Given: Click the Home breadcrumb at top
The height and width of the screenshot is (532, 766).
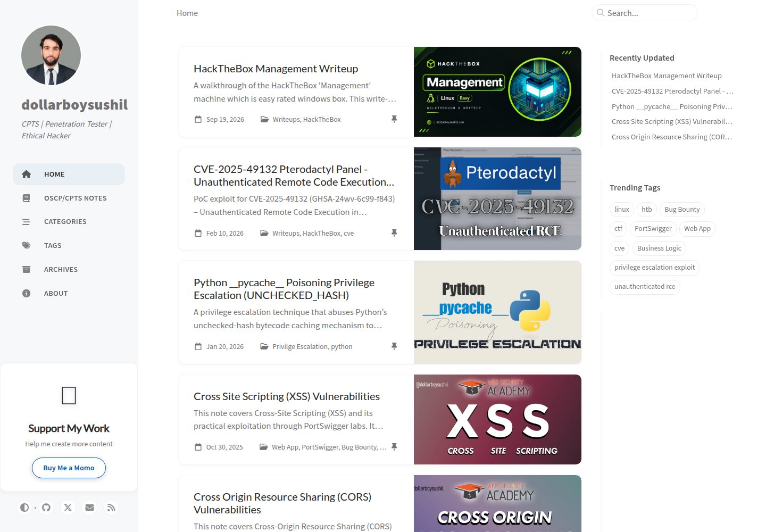Looking at the screenshot, I should pos(187,13).
